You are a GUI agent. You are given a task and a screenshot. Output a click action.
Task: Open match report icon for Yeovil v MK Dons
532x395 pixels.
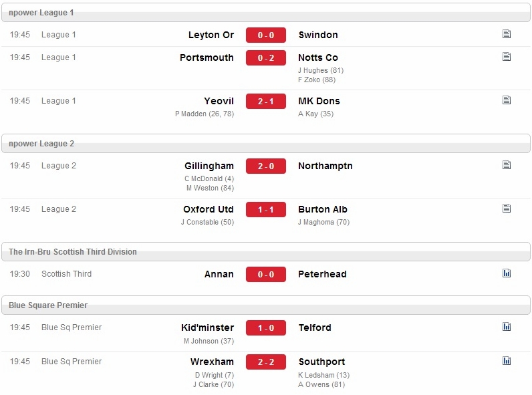(506, 100)
